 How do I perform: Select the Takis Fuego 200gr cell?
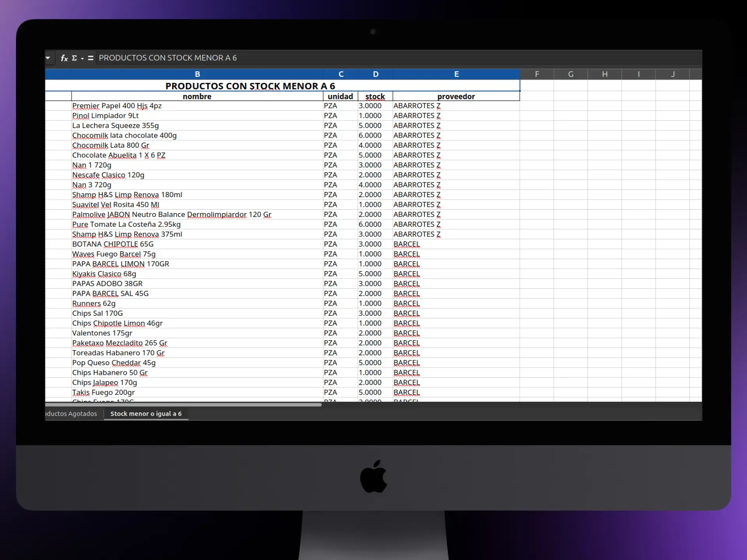197,393
